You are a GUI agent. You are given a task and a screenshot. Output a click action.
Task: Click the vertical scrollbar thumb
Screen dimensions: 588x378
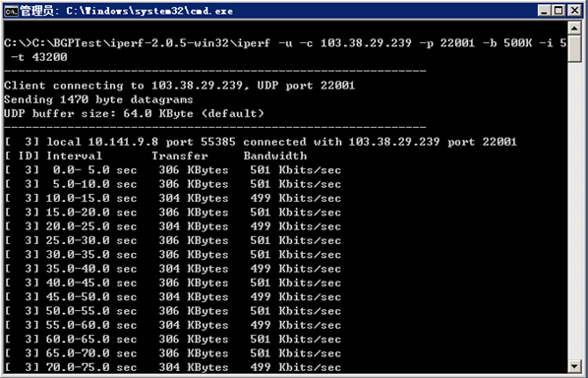coord(574,49)
